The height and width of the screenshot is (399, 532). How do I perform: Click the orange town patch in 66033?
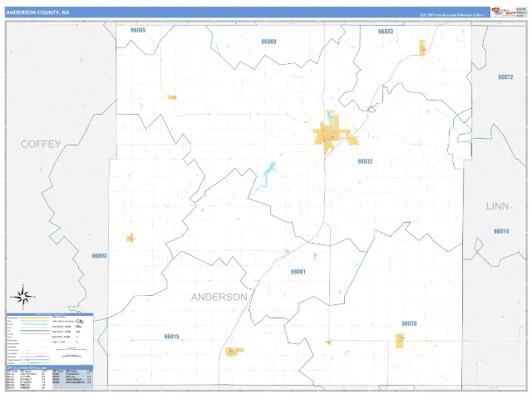422,47
